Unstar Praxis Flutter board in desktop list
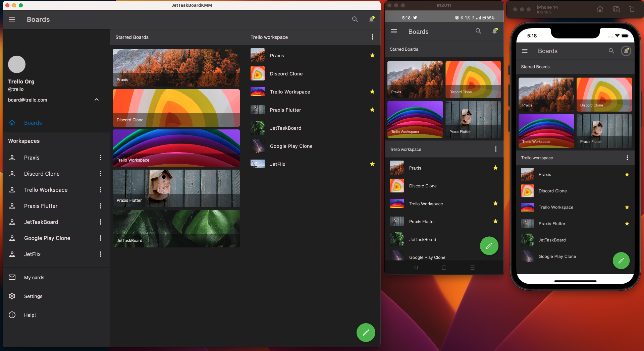Viewport: 644px width, 351px height. (372, 110)
